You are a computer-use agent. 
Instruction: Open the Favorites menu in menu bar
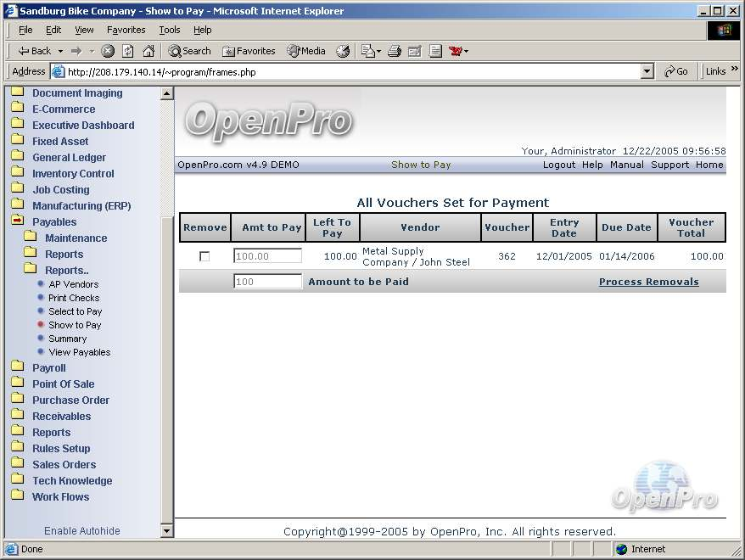pyautogui.click(x=126, y=30)
